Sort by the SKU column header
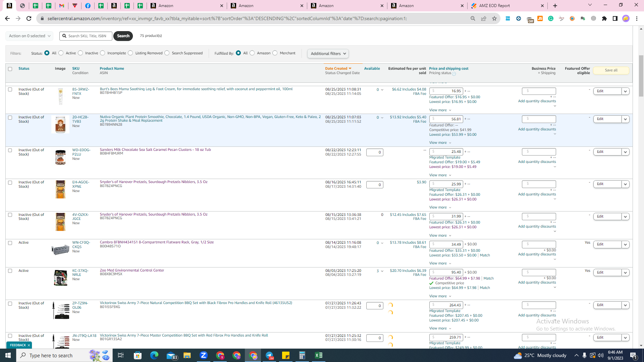Image resolution: width=644 pixels, height=362 pixels. click(x=76, y=68)
